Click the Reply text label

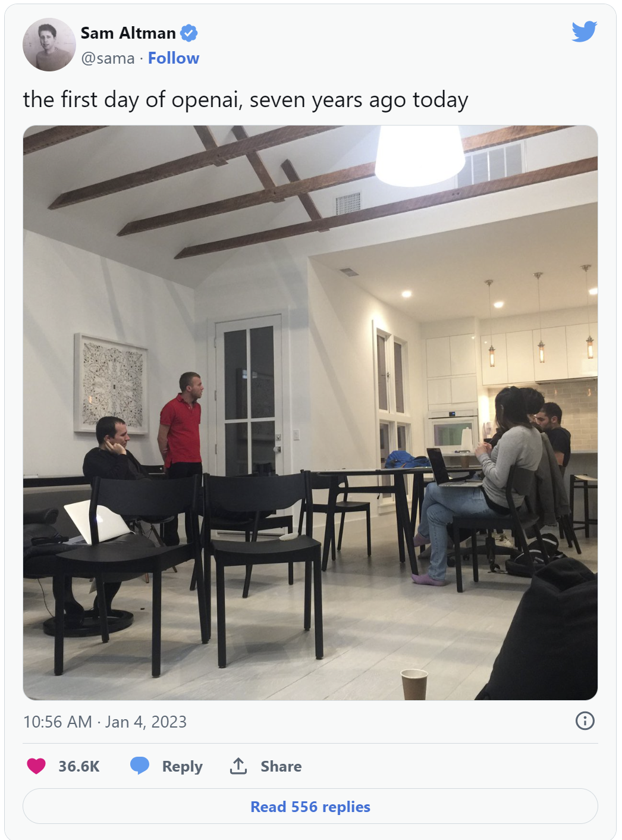point(183,766)
